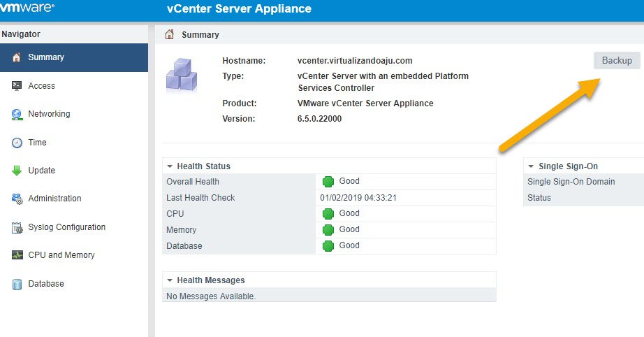
Task: Open the Syslog Configuration page
Action: point(66,227)
